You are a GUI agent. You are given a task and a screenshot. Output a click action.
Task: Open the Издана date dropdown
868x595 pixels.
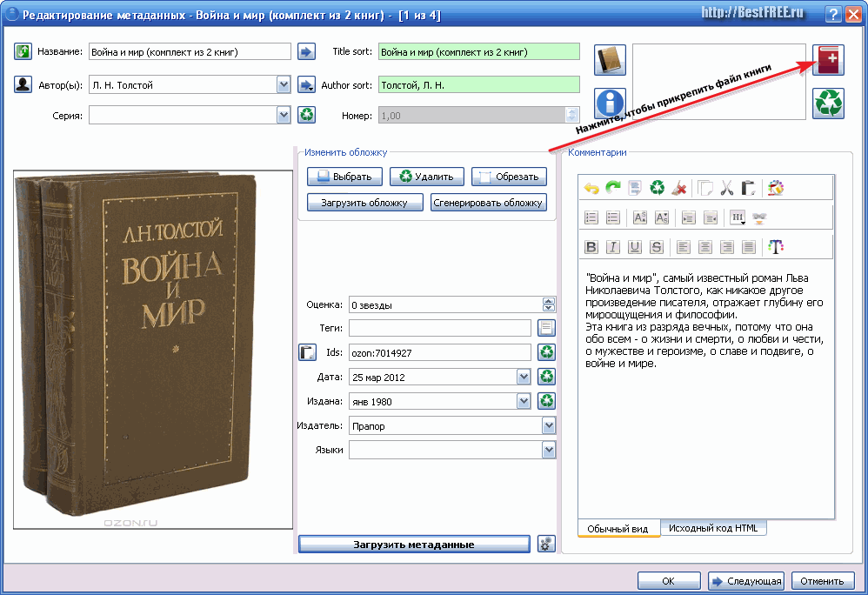524,401
